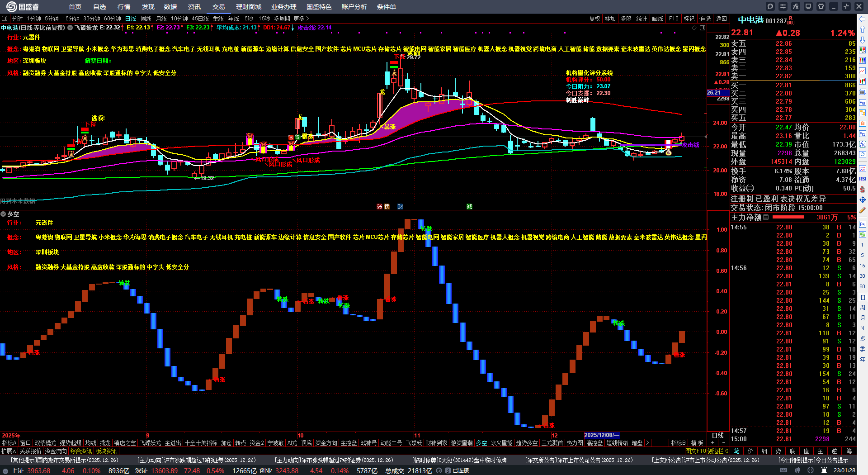Open the settings sliders icon in title bar

point(783,6)
